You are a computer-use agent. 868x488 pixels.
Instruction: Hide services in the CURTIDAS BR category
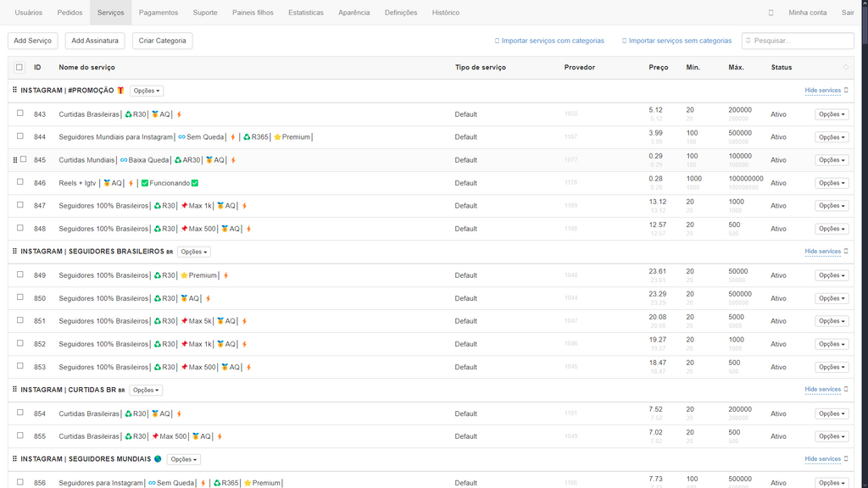tap(822, 390)
